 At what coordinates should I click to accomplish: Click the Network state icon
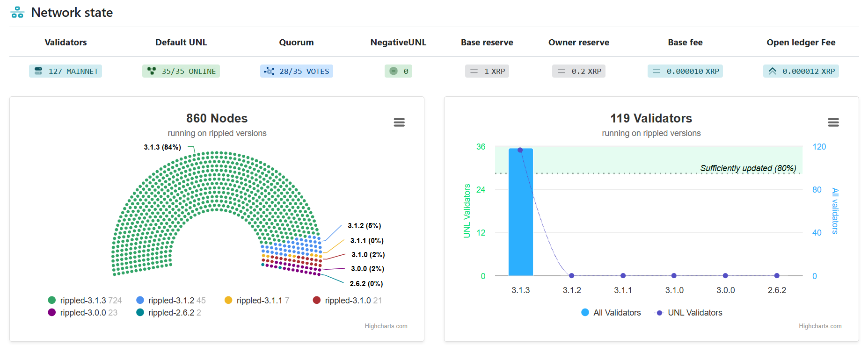coord(17,12)
